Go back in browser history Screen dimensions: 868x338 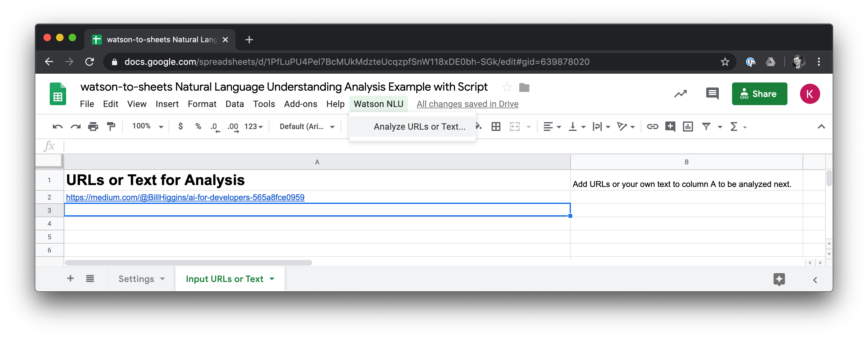[49, 62]
